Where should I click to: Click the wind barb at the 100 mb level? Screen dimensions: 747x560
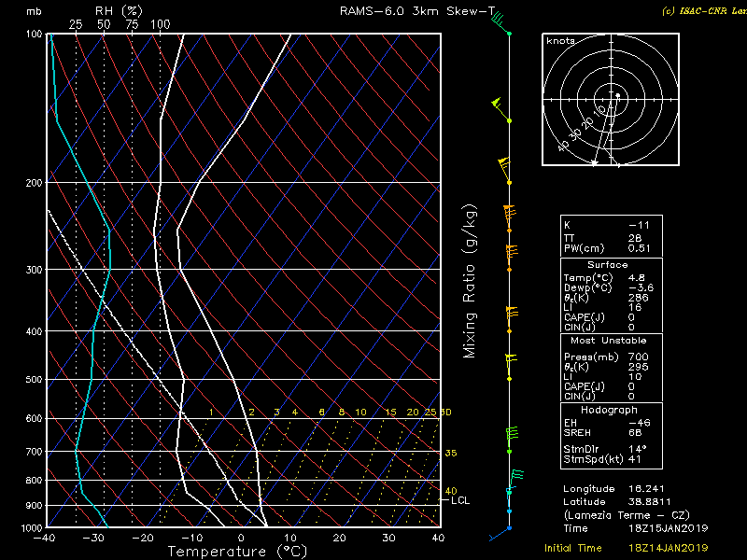click(x=500, y=23)
